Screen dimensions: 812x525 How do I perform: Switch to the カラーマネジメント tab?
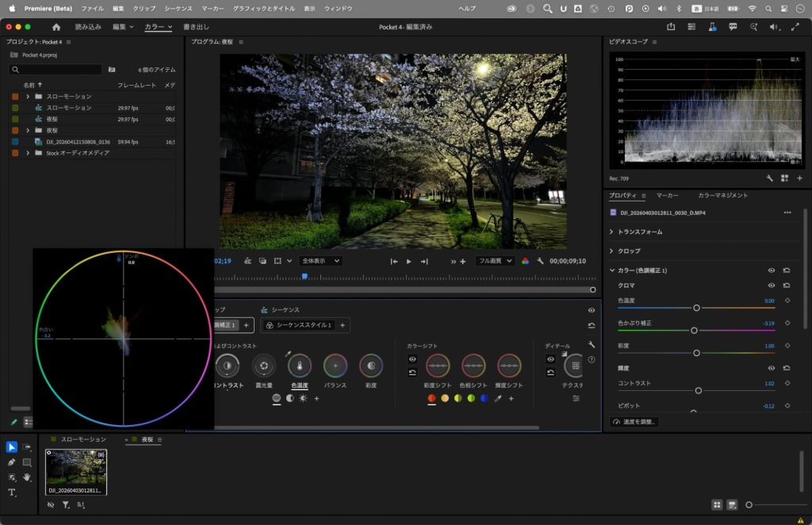click(x=722, y=195)
